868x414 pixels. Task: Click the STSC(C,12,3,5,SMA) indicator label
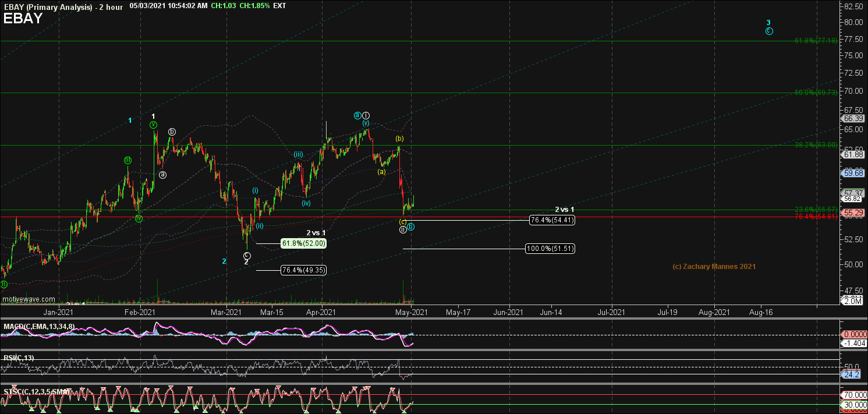pos(37,391)
